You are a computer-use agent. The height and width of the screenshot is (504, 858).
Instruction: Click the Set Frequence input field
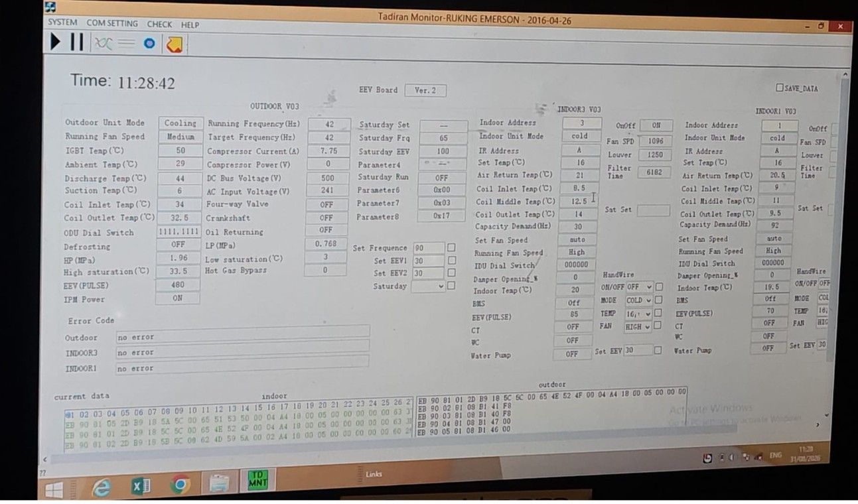pos(429,248)
